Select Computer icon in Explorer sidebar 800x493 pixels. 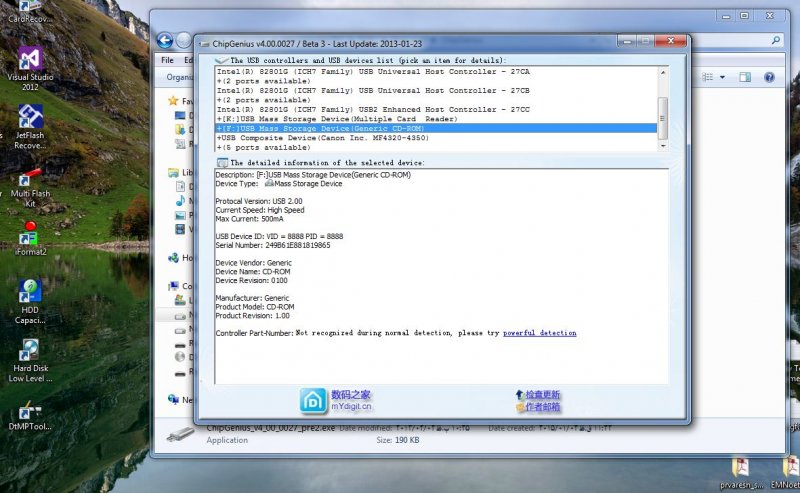pos(174,286)
